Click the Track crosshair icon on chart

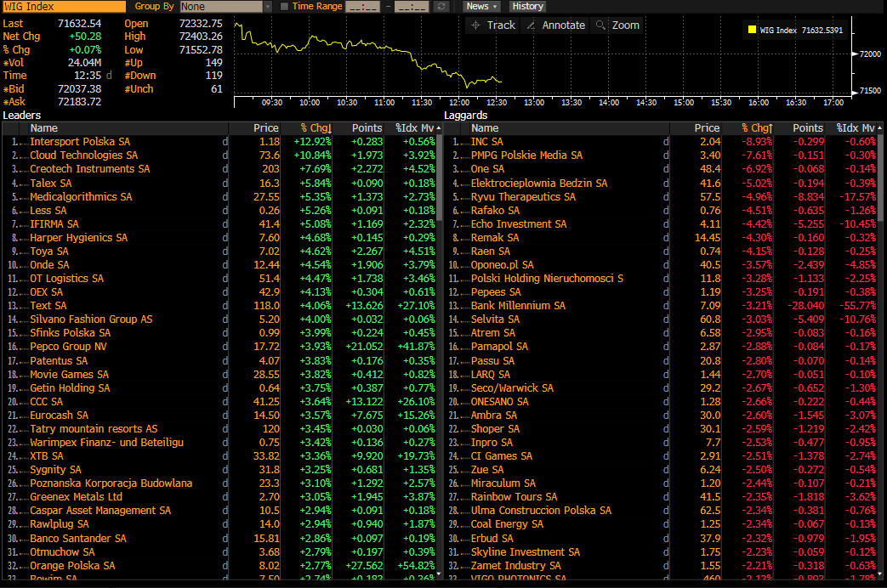point(476,25)
